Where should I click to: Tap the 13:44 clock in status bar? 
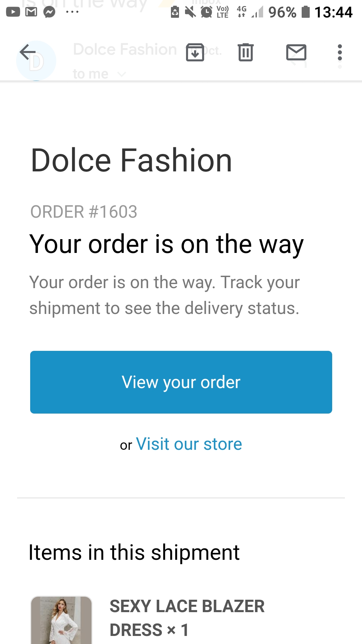[x=334, y=12]
